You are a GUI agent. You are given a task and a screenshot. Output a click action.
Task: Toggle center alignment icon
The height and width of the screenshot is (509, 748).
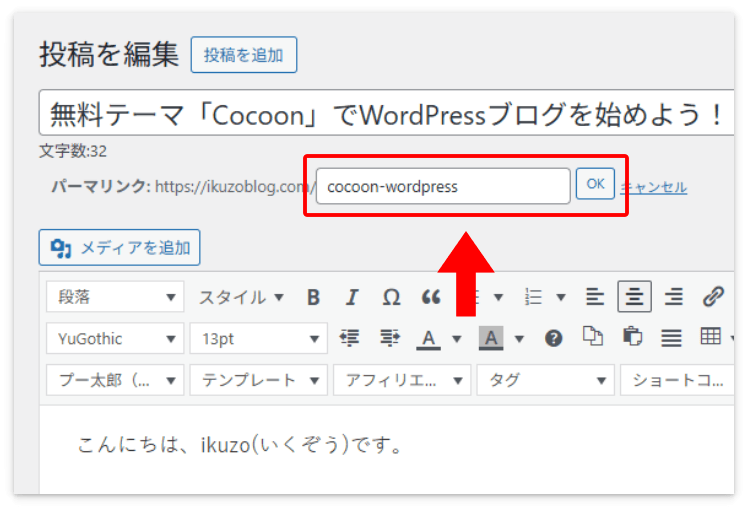[634, 297]
